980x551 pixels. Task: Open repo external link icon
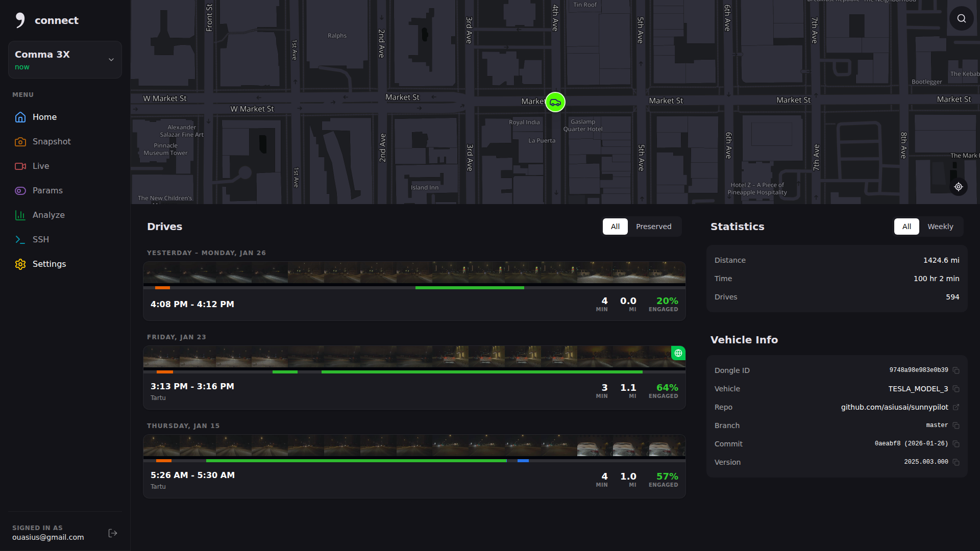pos(956,407)
